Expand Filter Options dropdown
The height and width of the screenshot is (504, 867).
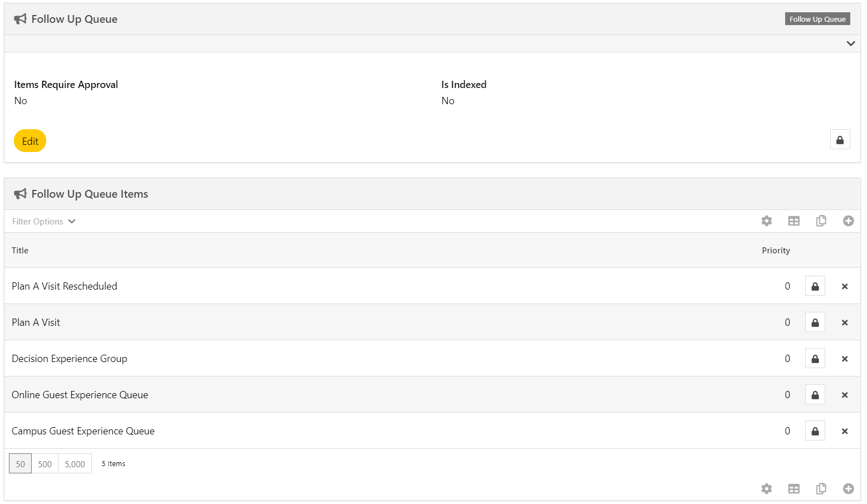[x=43, y=221]
